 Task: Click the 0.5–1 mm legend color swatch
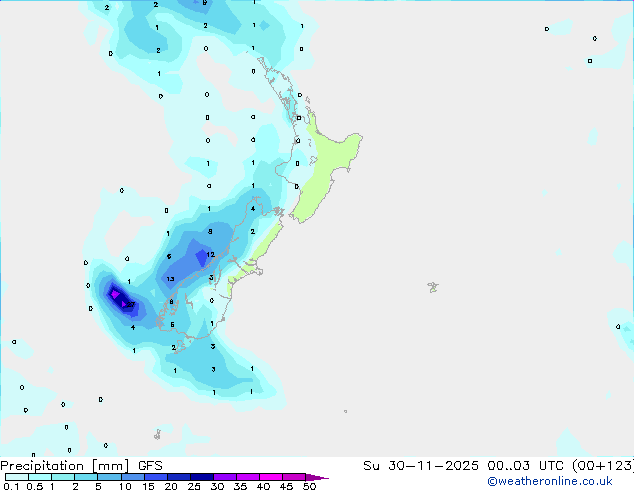[40, 477]
